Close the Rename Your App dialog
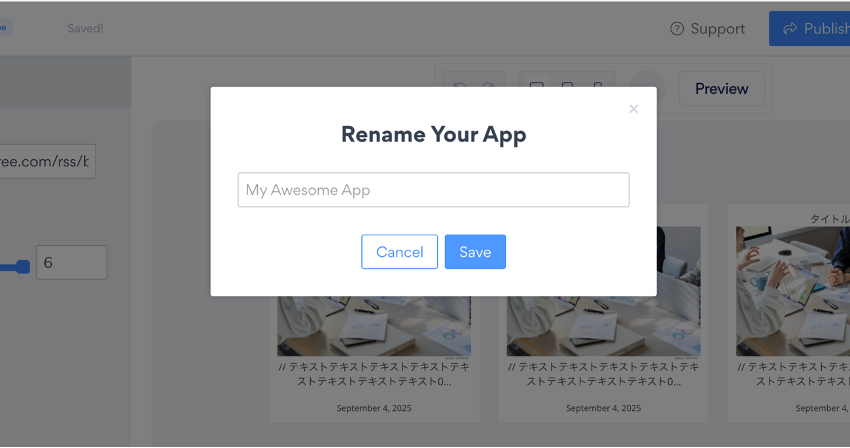The height and width of the screenshot is (448, 850). pos(633,109)
